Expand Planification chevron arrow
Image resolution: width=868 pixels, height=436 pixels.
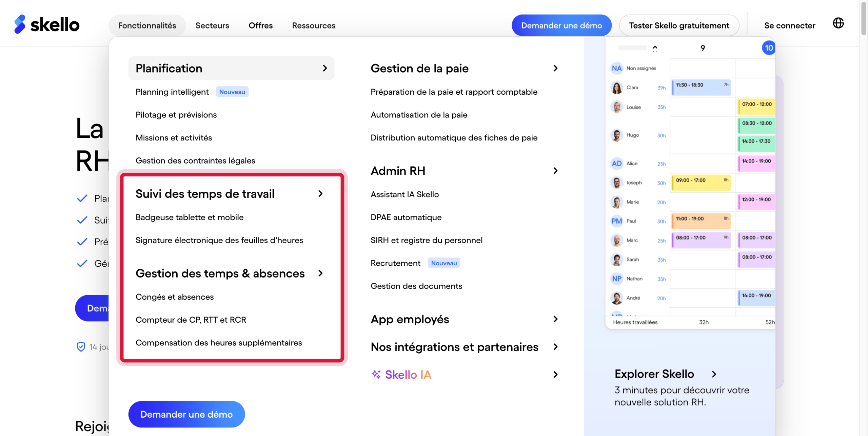[x=325, y=68]
